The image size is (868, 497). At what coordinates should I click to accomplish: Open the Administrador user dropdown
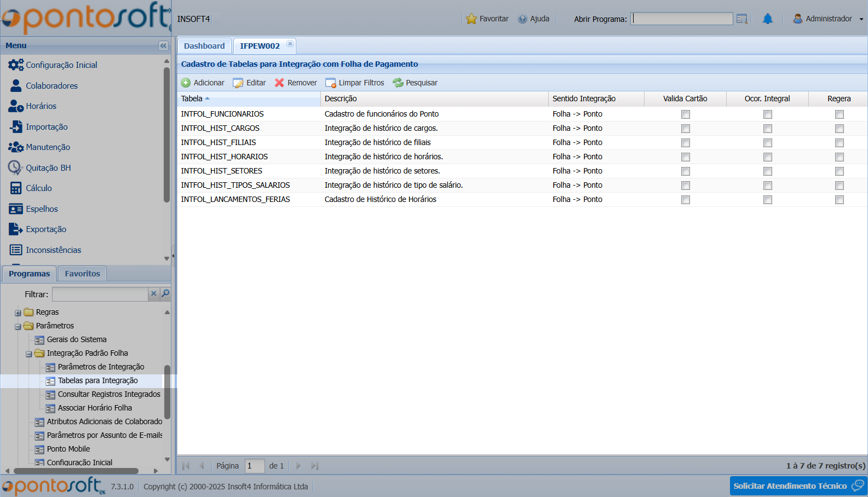click(828, 19)
